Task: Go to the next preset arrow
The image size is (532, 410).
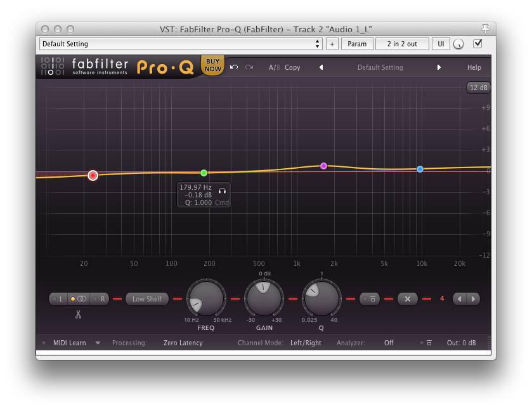Action: pyautogui.click(x=439, y=67)
